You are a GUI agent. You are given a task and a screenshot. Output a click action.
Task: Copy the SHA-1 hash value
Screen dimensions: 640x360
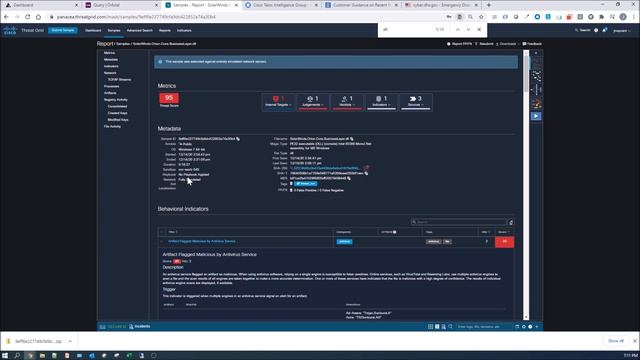pos(366,173)
